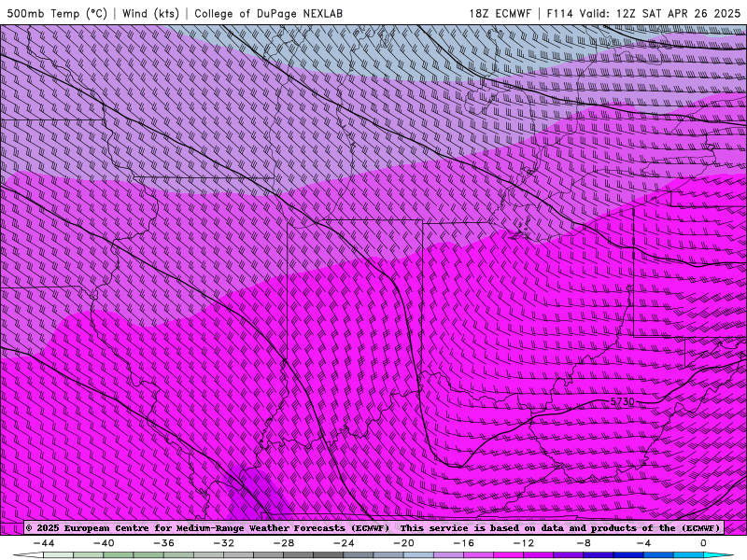The image size is (747, 560).
Task: Click the -28 color scale label
Action: [x=284, y=543]
